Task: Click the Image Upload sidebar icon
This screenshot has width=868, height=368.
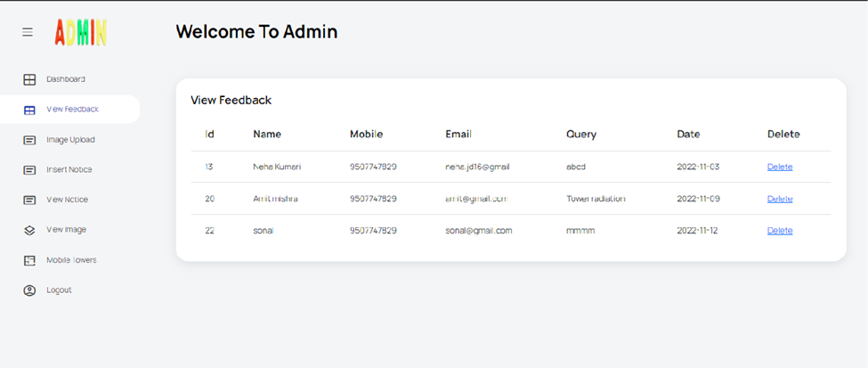Action: coord(29,140)
